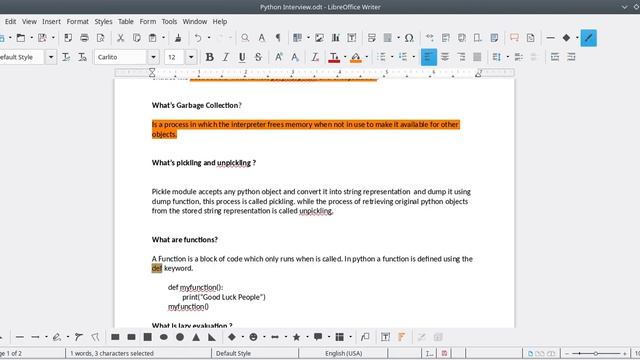Screen dimensions: 640x360
Task: Toggle Align Right
Action: [461, 57]
